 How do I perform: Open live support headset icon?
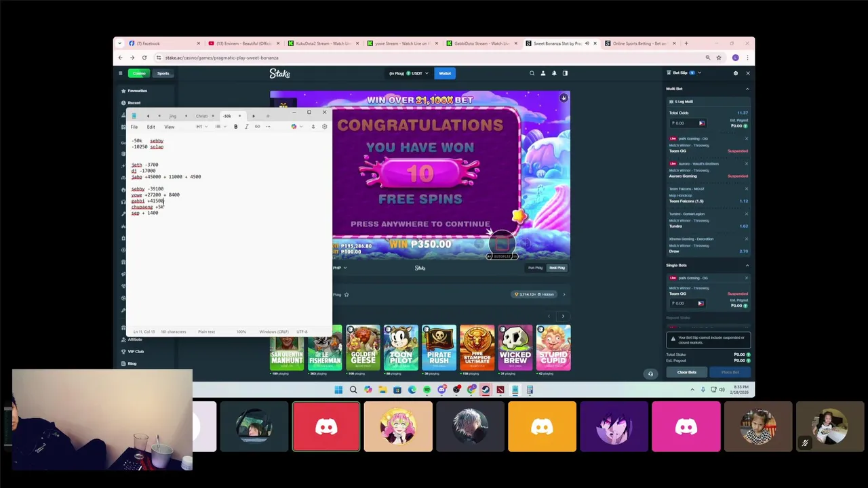650,373
